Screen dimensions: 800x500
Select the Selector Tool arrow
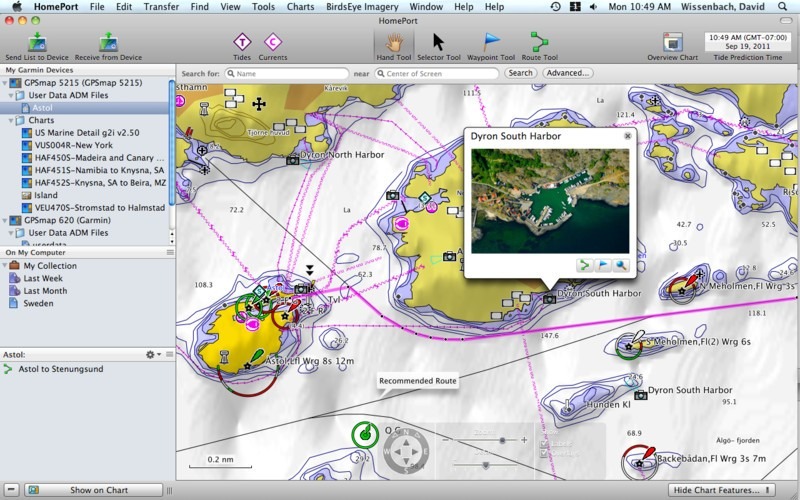tap(438, 42)
